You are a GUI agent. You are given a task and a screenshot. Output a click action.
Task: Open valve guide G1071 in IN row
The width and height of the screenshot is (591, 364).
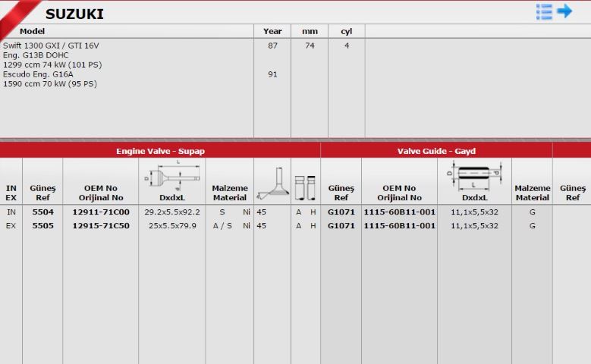[341, 212]
